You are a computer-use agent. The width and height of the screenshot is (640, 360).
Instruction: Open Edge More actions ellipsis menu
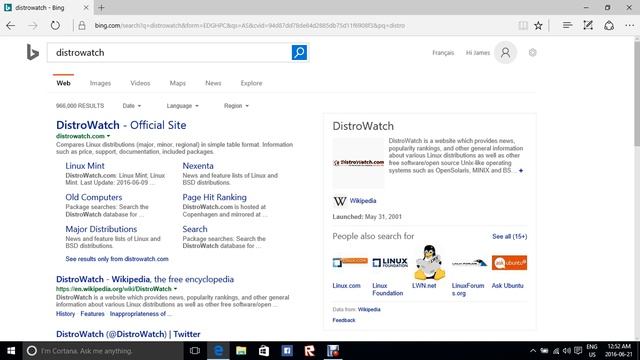point(629,25)
